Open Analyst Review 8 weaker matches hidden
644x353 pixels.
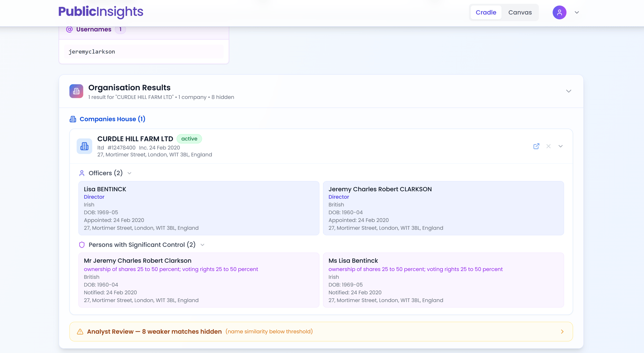pos(321,332)
